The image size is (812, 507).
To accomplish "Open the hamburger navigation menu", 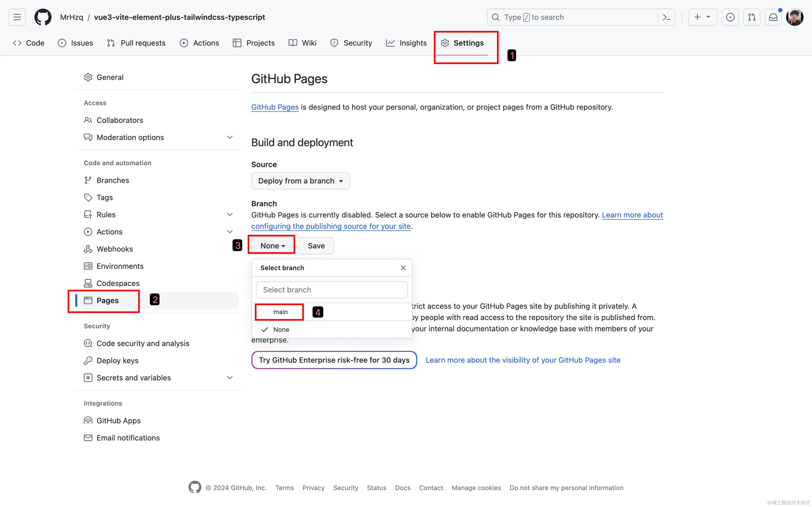I will (17, 17).
